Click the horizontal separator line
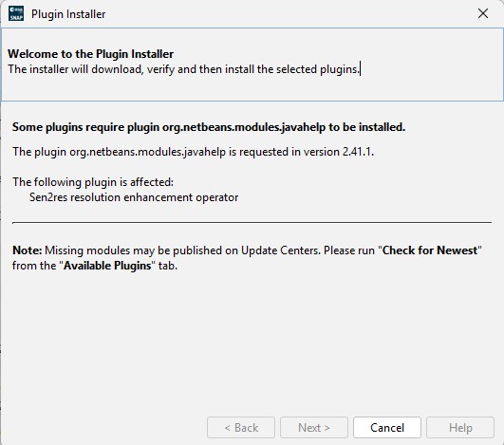Image resolution: width=504 pixels, height=445 pixels. point(252,222)
